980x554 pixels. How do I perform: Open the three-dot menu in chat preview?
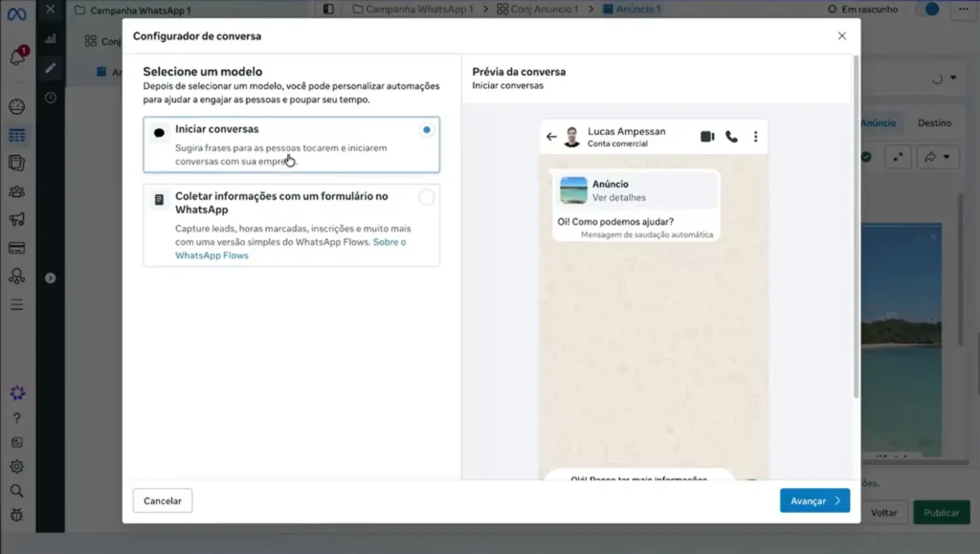(x=756, y=137)
